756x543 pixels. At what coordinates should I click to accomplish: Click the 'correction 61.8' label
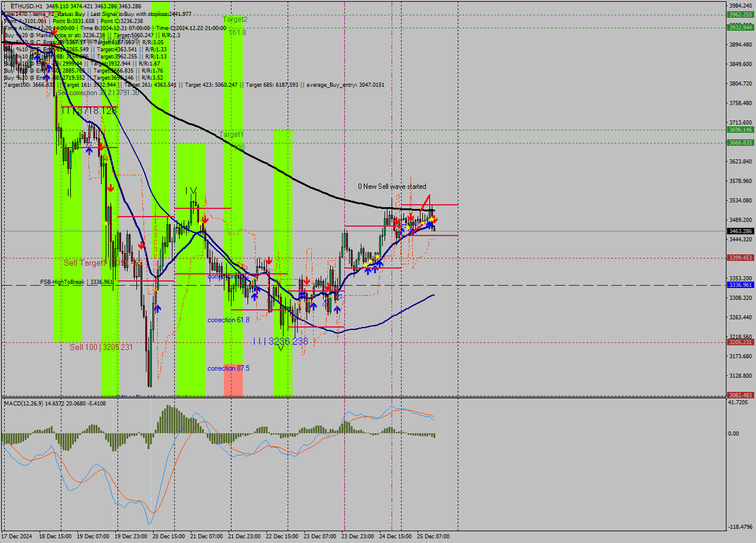tap(229, 320)
